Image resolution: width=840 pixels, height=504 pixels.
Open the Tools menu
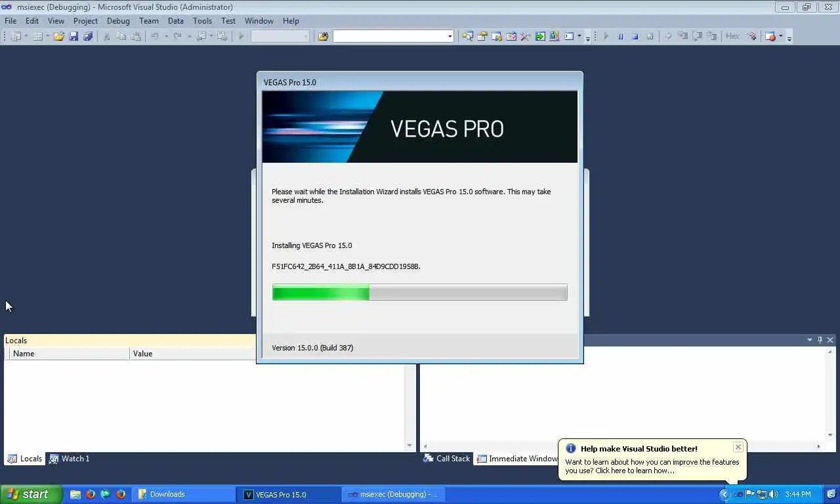[202, 21]
